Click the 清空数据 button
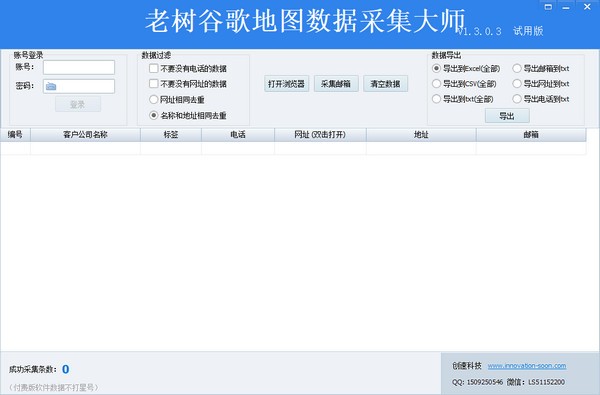The height and width of the screenshot is (395, 600). [385, 84]
